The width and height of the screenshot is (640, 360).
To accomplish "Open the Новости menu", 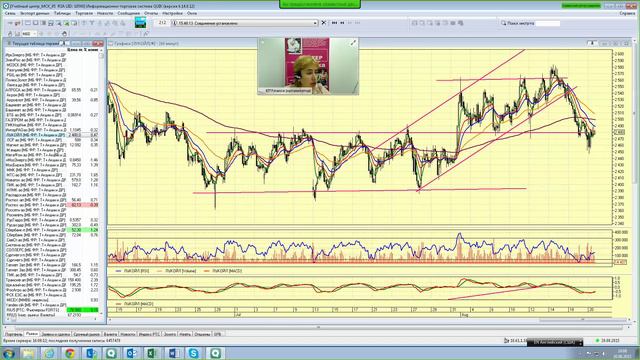I will (x=105, y=13).
